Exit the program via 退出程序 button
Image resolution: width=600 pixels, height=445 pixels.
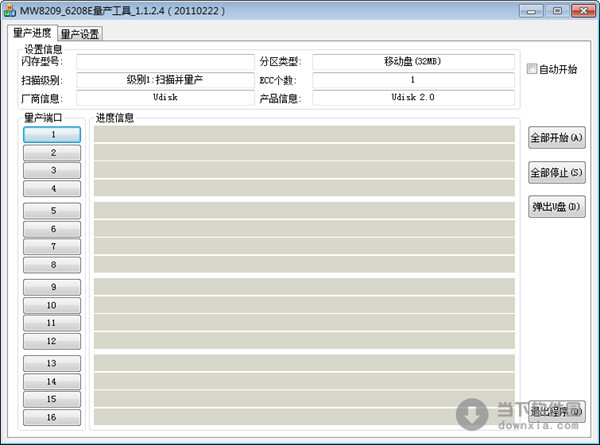(x=557, y=412)
